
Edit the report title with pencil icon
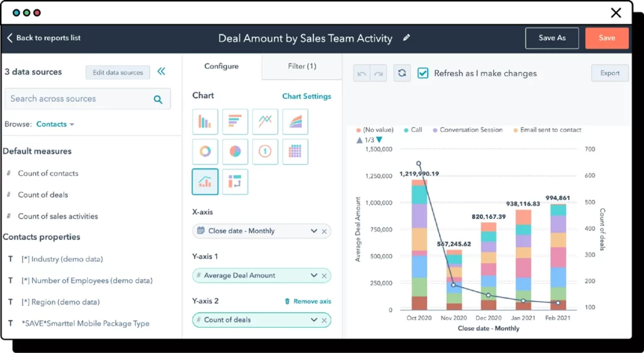(x=406, y=38)
